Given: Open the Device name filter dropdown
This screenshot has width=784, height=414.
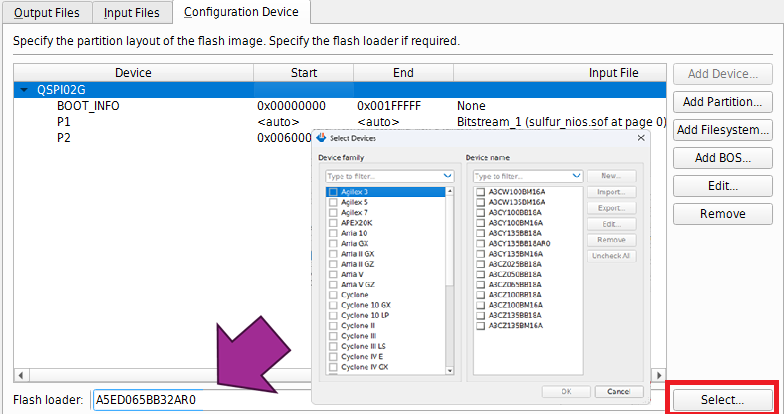Looking at the screenshot, I should [x=576, y=176].
